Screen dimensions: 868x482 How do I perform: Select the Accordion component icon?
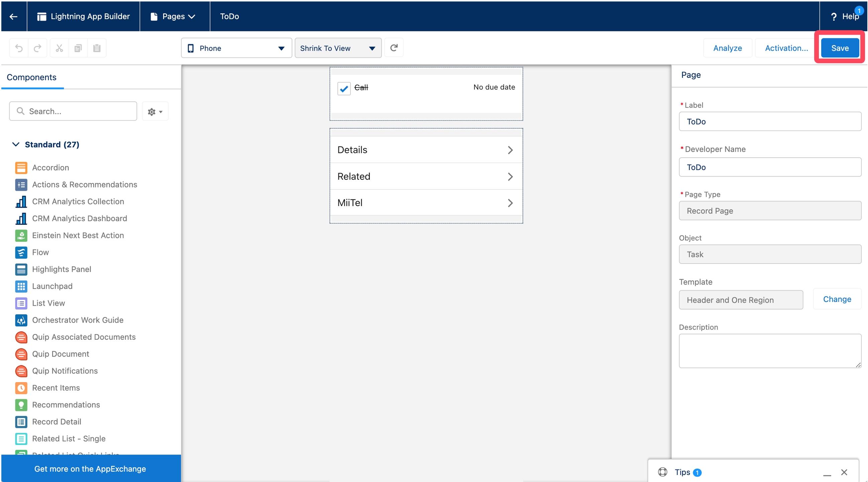coord(21,168)
